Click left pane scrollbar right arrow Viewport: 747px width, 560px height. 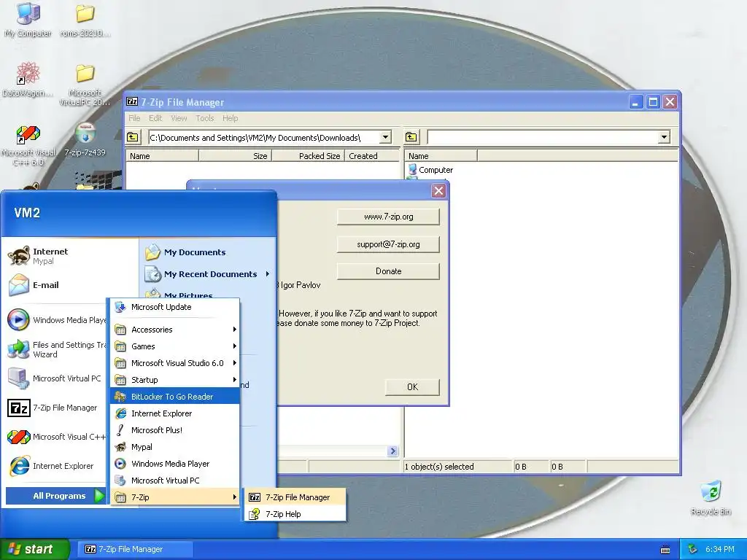[x=392, y=451]
